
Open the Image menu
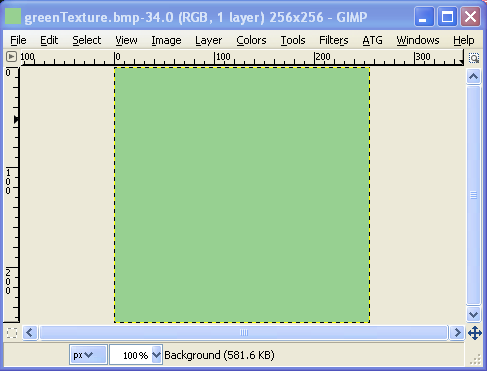pos(166,40)
